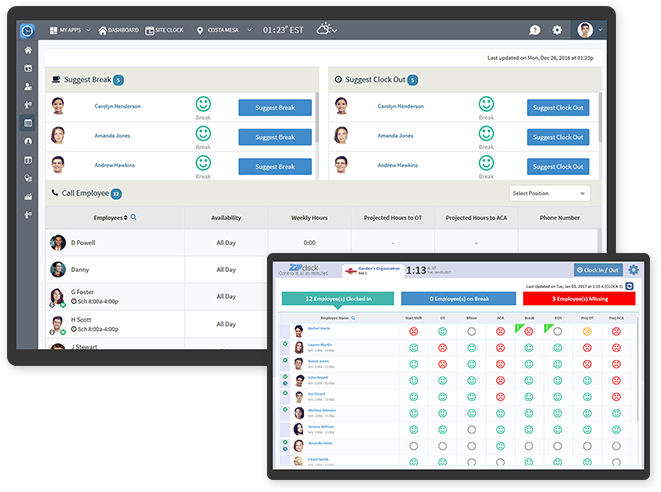
Task: Click the Availability column header
Action: (x=226, y=218)
